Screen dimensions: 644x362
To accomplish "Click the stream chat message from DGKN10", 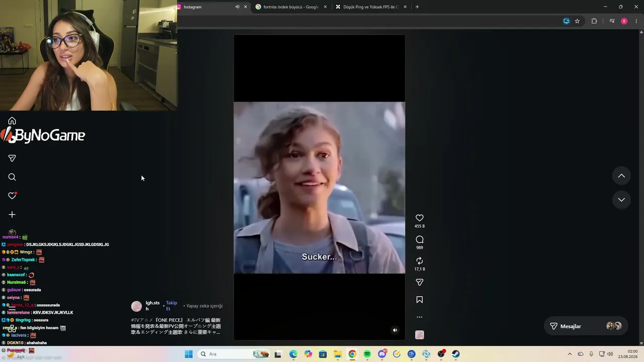I will click(24, 343).
